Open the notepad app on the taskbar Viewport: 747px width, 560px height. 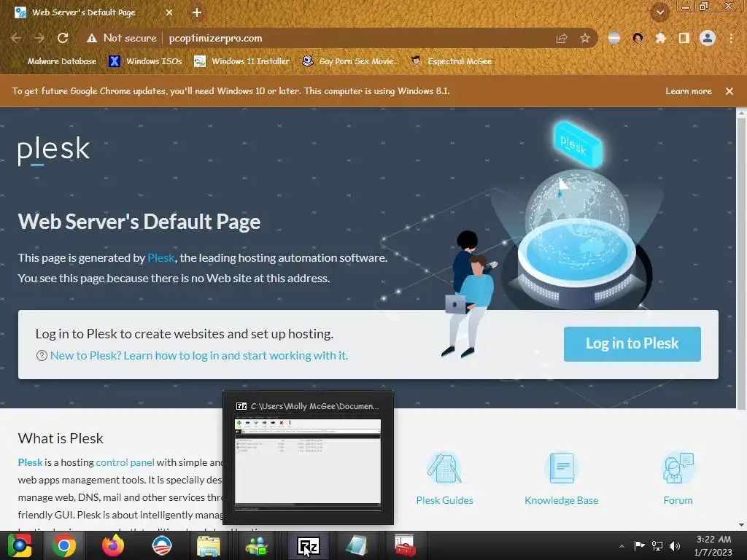(356, 545)
